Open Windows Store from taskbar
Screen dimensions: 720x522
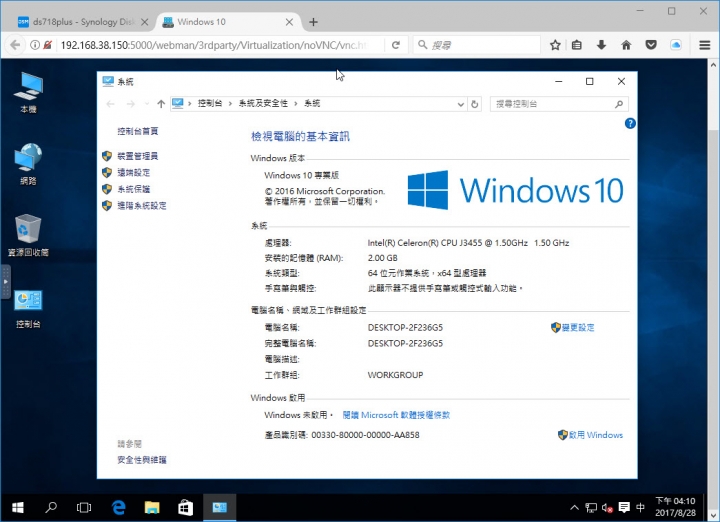[x=186, y=507]
